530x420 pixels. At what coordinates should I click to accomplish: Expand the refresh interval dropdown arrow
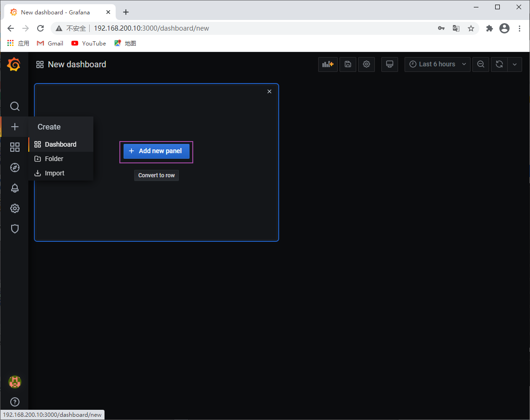coord(515,64)
